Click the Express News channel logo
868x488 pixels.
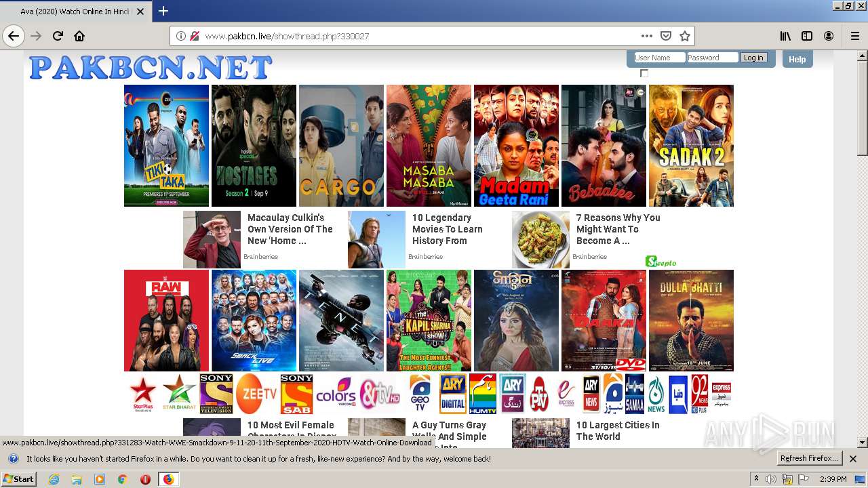(x=721, y=394)
